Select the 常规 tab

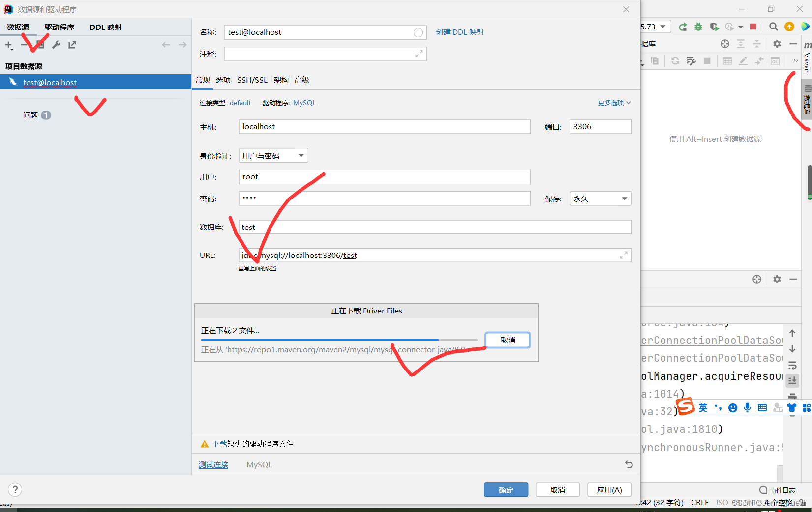(x=203, y=80)
